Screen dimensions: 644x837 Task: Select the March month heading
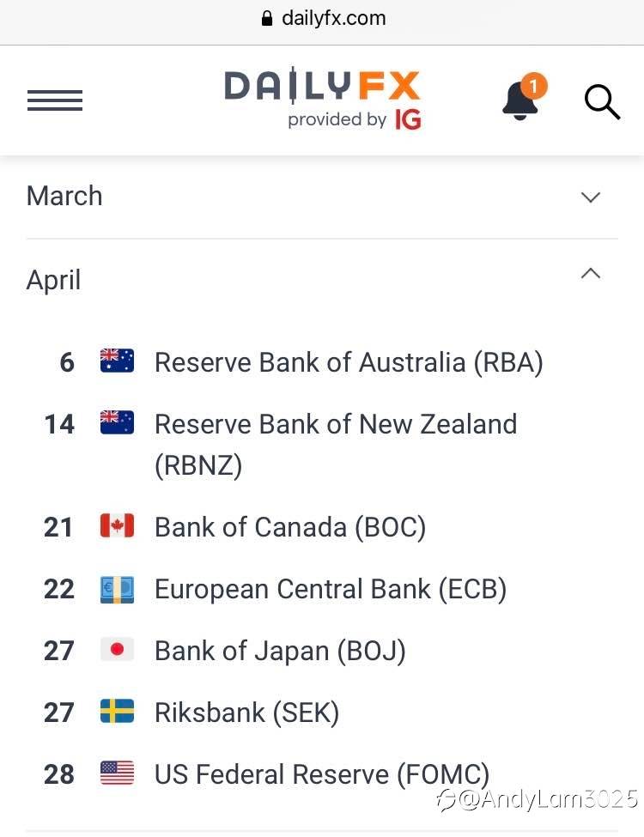[x=64, y=196]
